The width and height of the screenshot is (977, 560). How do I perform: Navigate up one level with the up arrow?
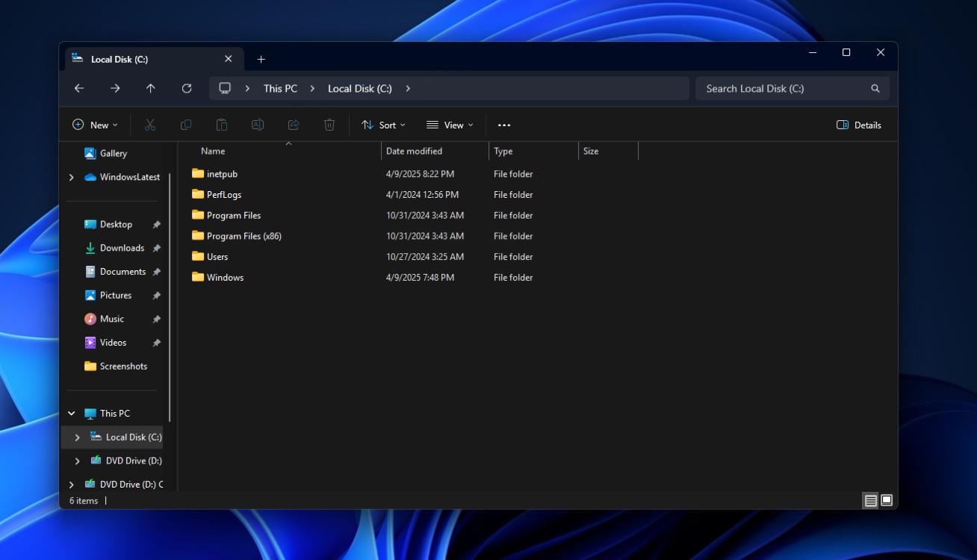pyautogui.click(x=150, y=88)
